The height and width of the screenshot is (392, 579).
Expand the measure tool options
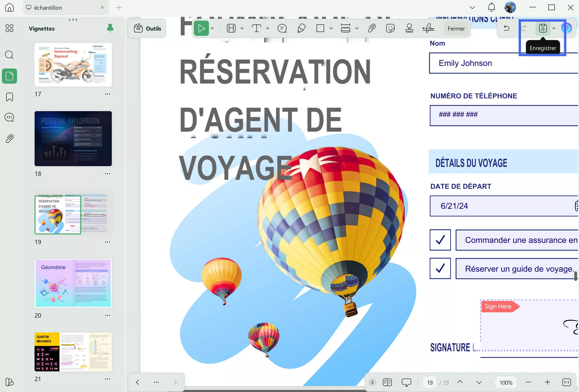pyautogui.click(x=357, y=28)
